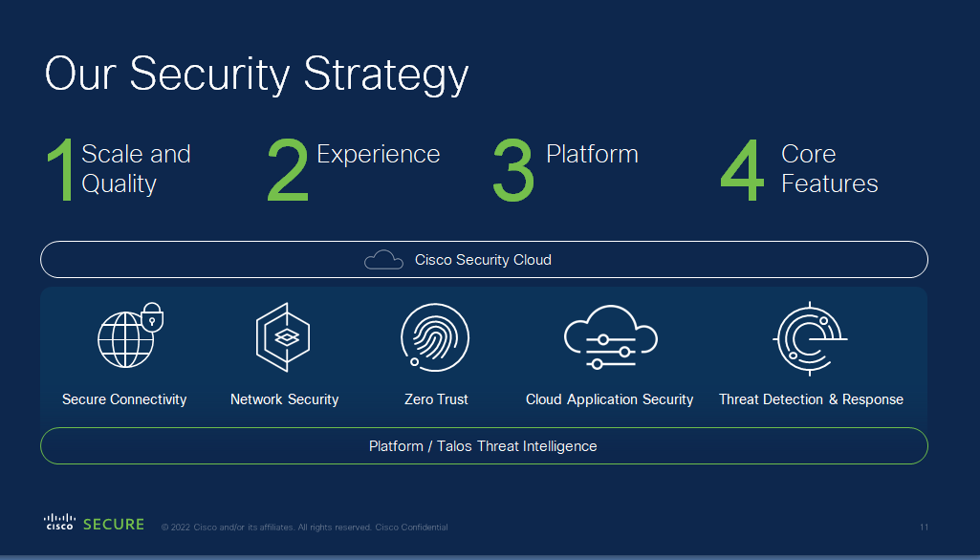Click the copyright notice in the footer
The image size is (980, 560).
pyautogui.click(x=304, y=528)
